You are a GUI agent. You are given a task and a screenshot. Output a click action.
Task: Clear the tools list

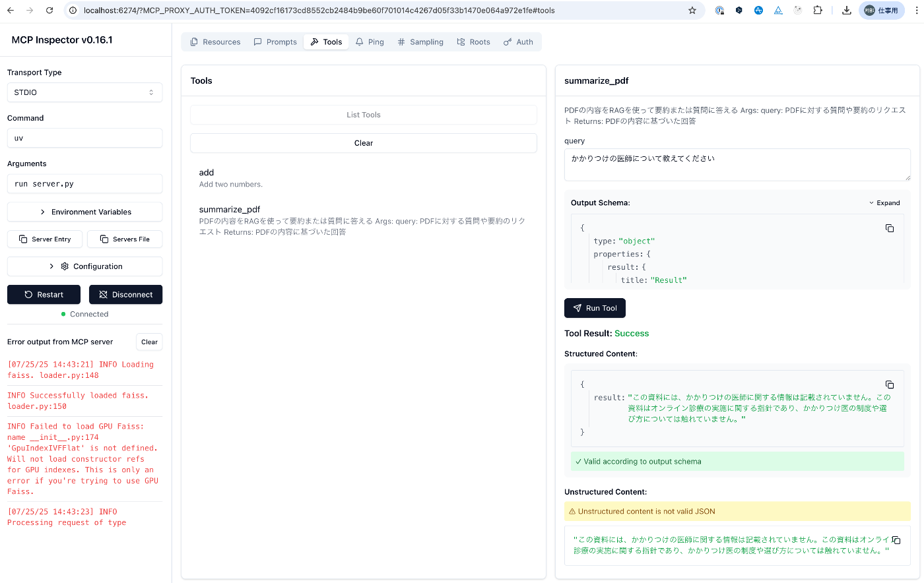click(364, 143)
